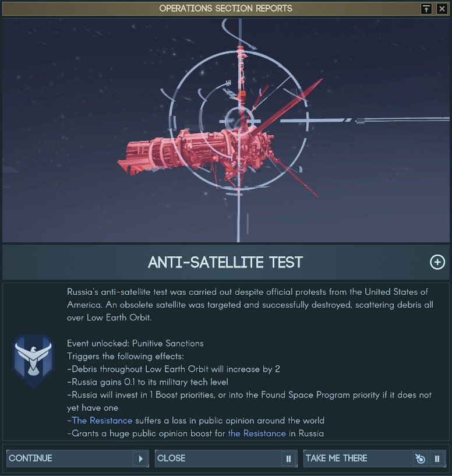Expand details with the circled plus icon
This screenshot has width=452, height=476.
(x=437, y=262)
